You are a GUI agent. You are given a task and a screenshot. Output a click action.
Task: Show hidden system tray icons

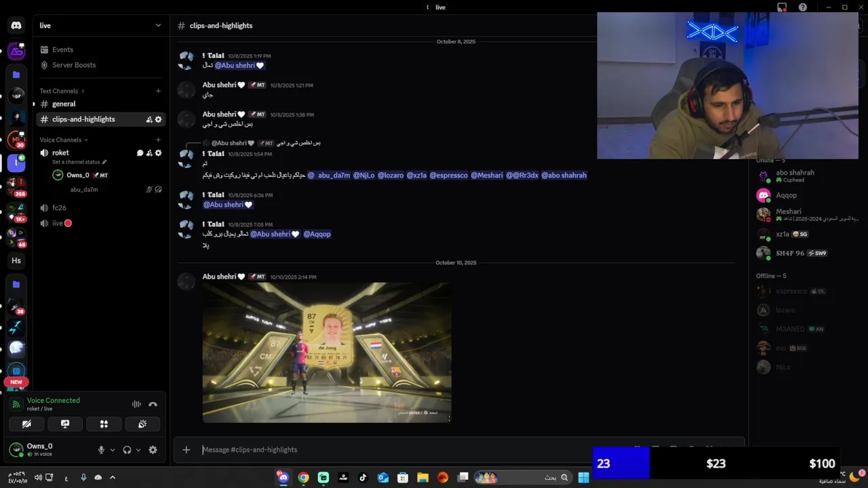[x=113, y=478]
